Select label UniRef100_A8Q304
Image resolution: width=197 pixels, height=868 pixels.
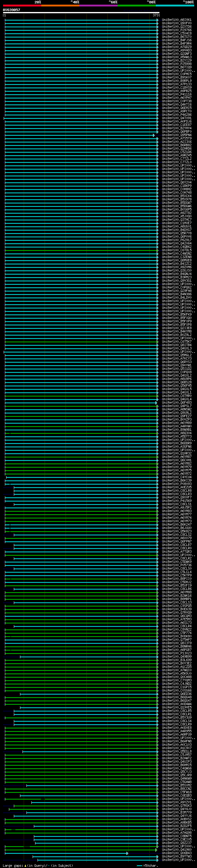(176, 433)
